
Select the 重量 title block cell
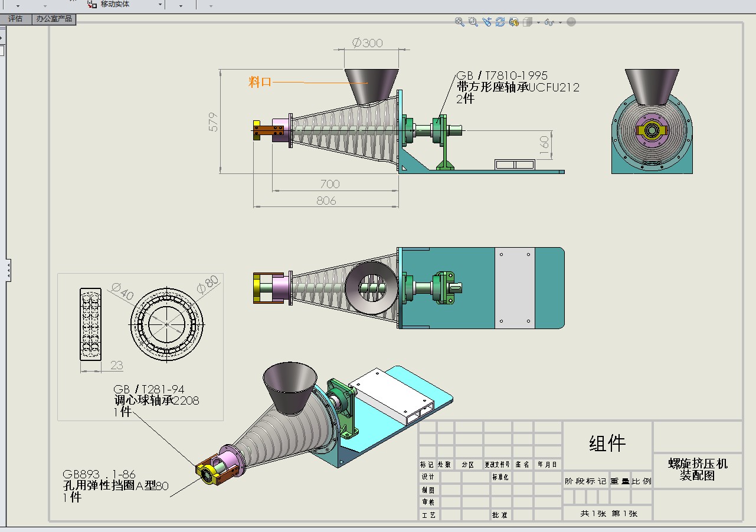pyautogui.click(x=620, y=481)
